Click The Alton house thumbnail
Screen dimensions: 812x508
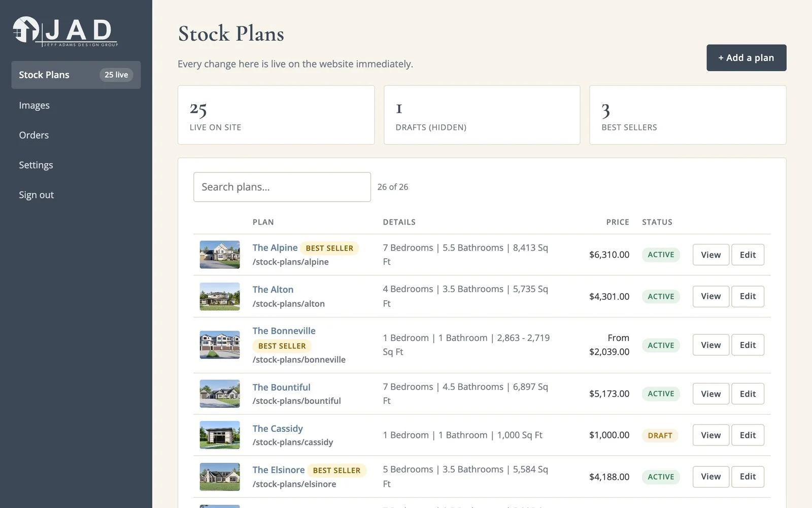(x=220, y=296)
